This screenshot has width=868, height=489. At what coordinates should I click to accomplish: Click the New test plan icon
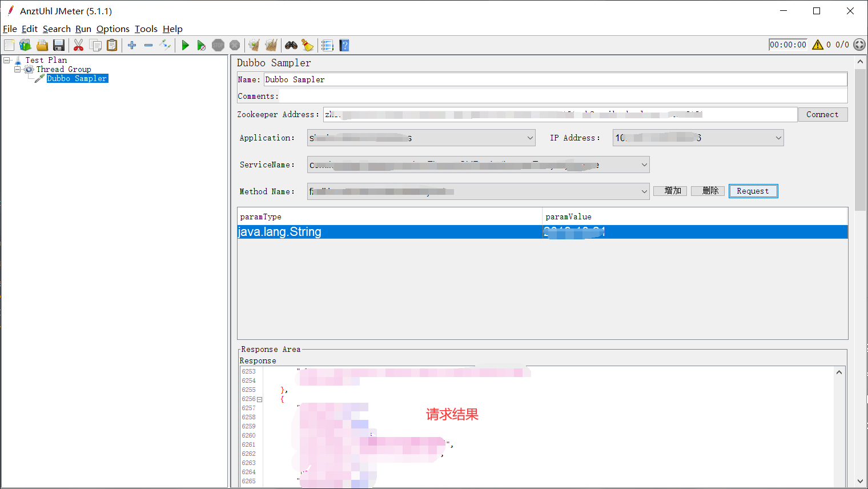coord(9,45)
